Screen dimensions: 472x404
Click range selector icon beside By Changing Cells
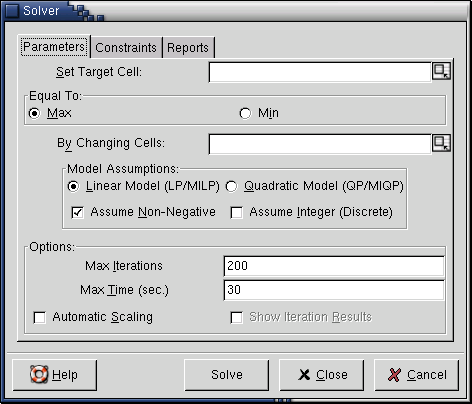coord(441,143)
